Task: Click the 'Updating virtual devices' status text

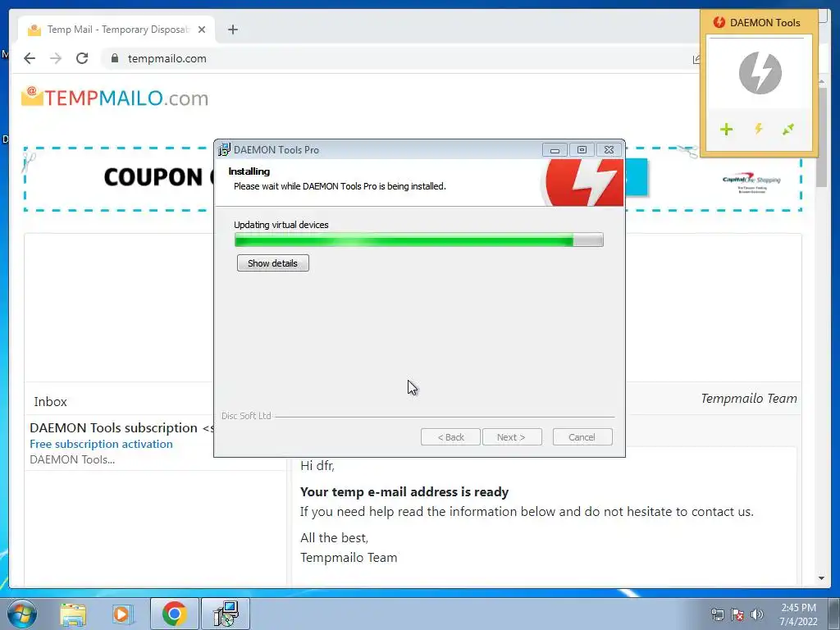Action: [281, 225]
